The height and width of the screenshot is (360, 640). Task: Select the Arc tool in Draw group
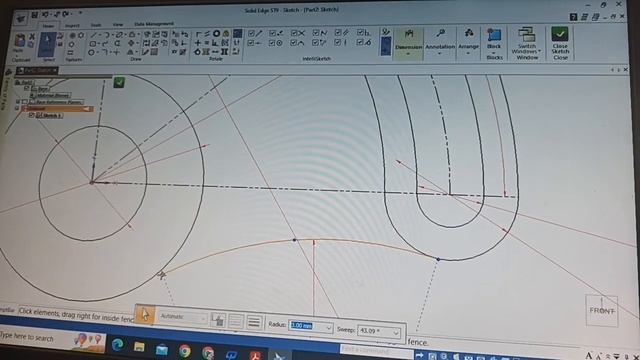pyautogui.click(x=107, y=35)
